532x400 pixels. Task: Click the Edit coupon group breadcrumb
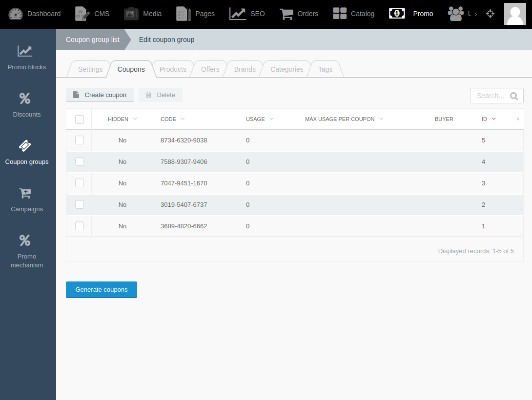(x=166, y=40)
